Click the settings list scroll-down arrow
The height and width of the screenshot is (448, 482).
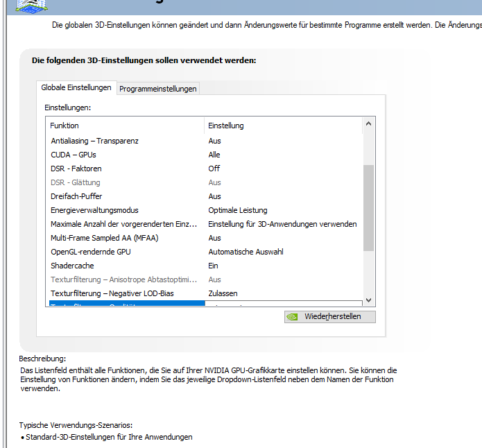(x=368, y=300)
